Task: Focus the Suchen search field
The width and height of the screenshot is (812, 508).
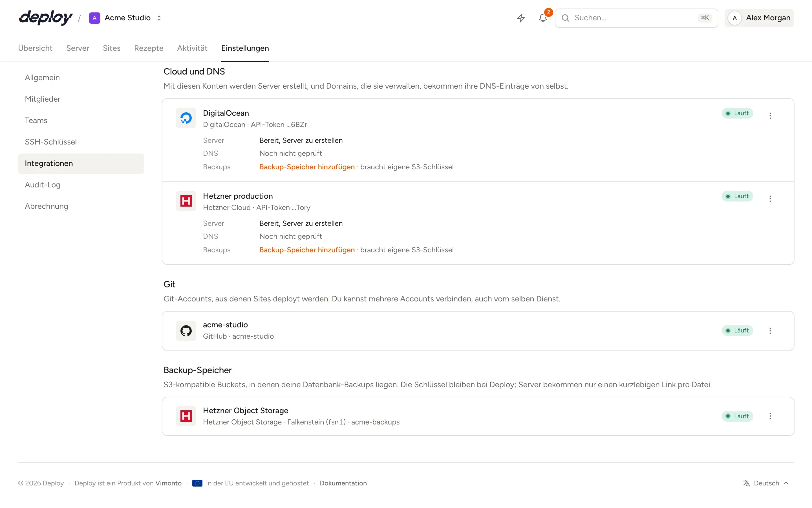Action: 636,18
